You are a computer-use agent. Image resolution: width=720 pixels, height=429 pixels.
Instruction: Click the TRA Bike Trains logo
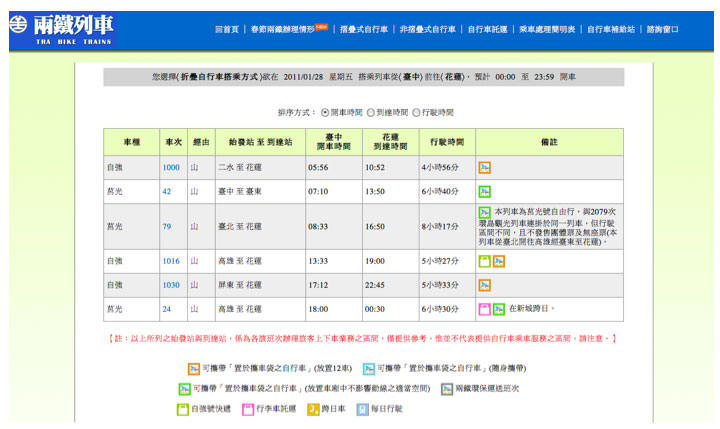pyautogui.click(x=60, y=28)
